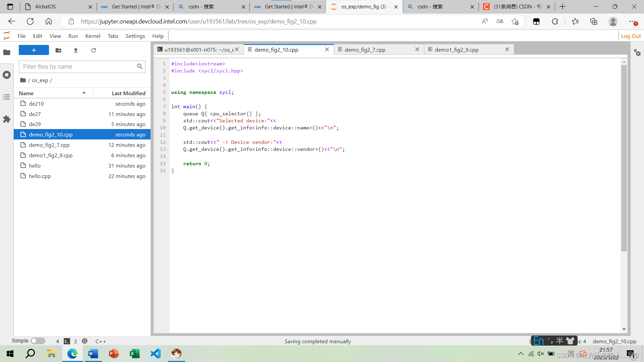This screenshot has height=362, width=644.
Task: Open Table of Contents sidebar panel
Action: coord(7,97)
